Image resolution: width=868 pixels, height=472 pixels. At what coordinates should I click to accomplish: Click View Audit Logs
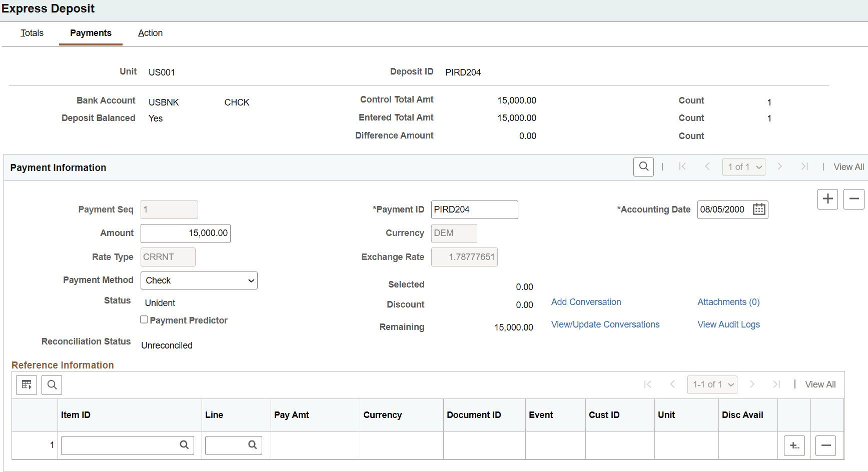click(728, 324)
